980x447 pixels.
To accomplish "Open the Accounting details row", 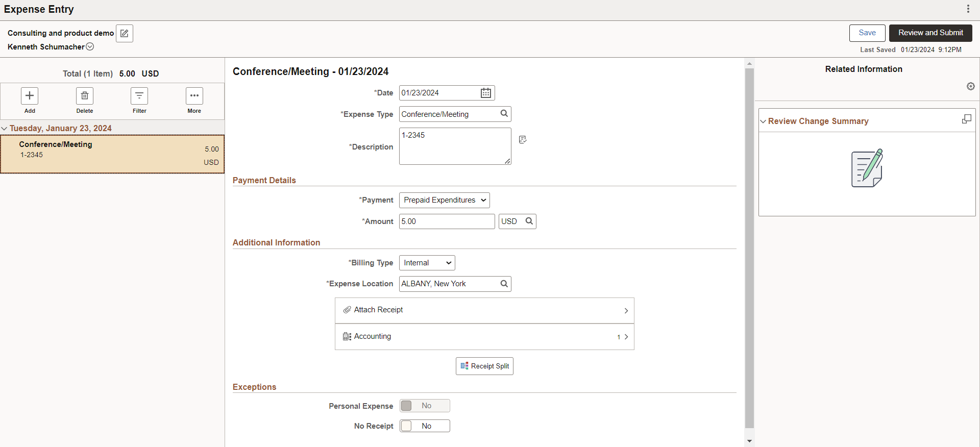I will [x=484, y=337].
